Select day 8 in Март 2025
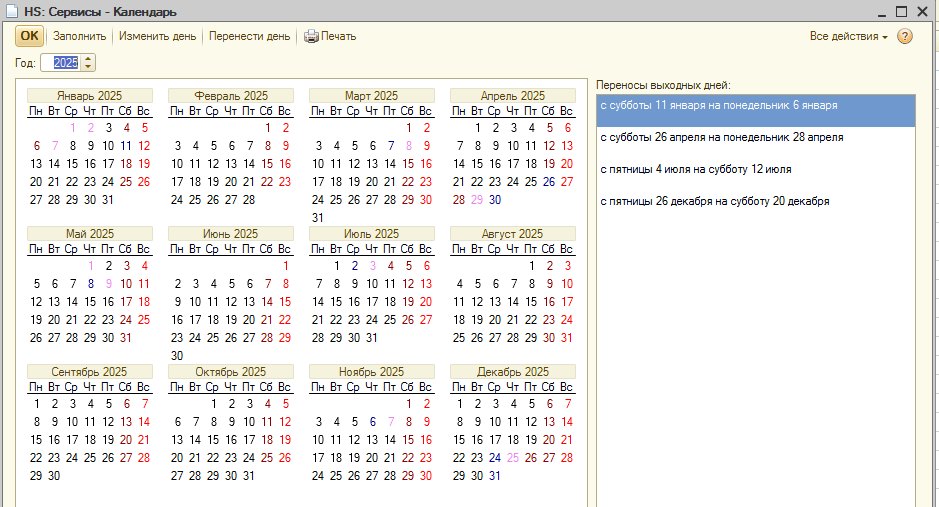The height and width of the screenshot is (507, 939). 409,146
